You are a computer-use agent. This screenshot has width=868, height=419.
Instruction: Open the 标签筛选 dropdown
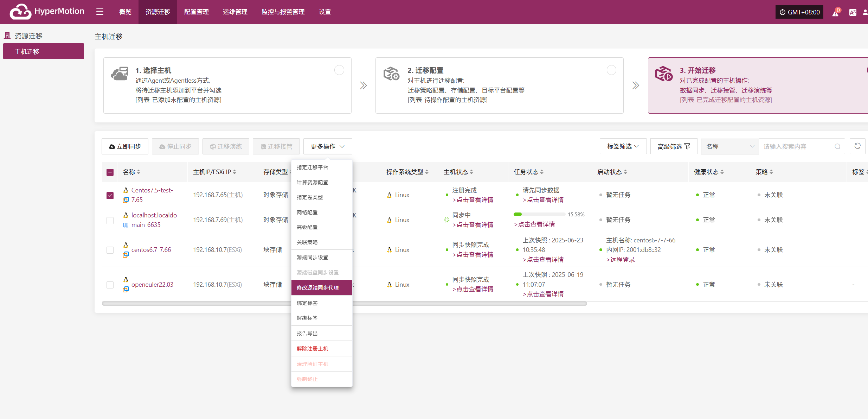pos(623,146)
